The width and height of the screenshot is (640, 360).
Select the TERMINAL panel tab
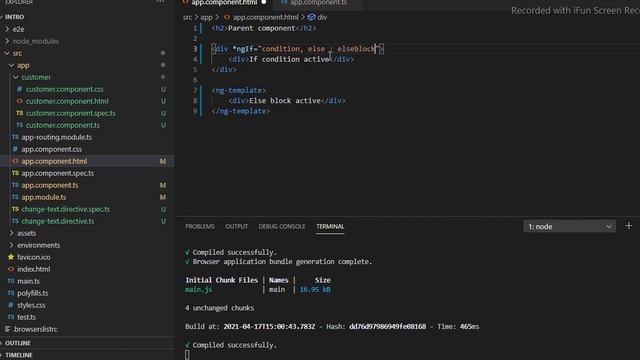coord(330,227)
